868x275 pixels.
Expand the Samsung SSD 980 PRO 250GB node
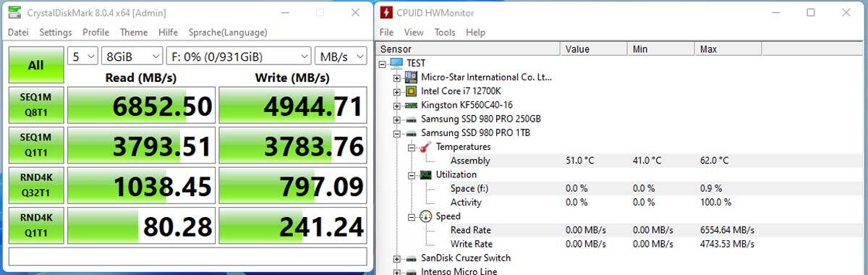(396, 119)
